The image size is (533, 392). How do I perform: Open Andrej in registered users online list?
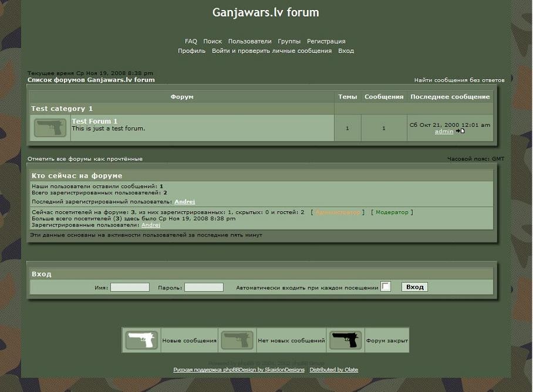coord(151,225)
